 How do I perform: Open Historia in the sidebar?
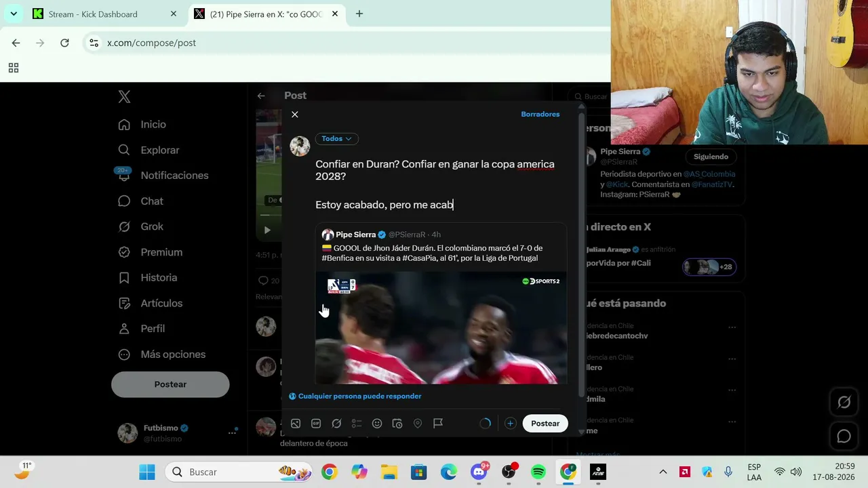coord(148,278)
